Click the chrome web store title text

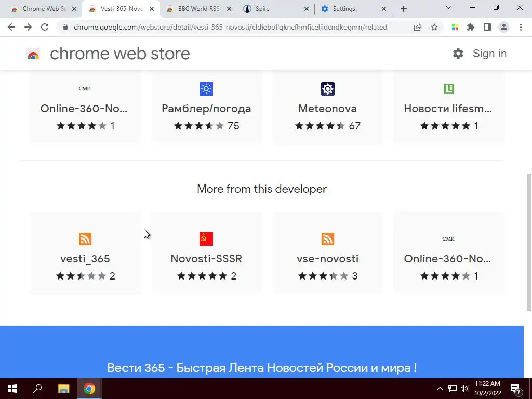120,54
